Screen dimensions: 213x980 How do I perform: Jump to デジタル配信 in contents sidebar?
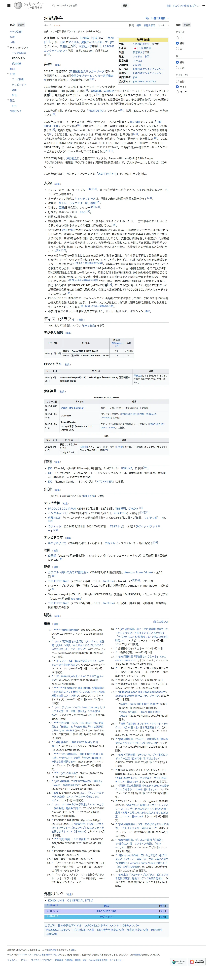[x=19, y=53]
